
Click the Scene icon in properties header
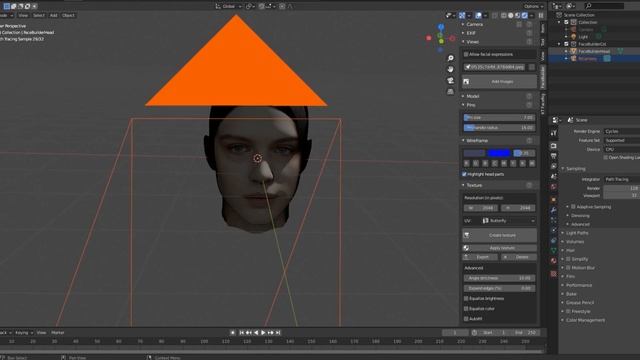click(x=570, y=120)
